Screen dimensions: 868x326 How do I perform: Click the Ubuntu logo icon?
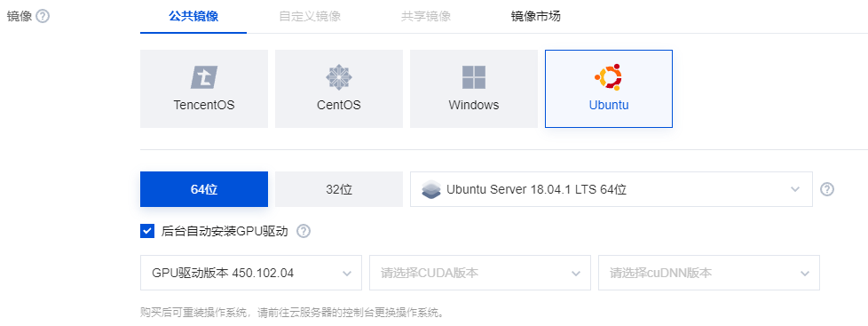coord(608,77)
